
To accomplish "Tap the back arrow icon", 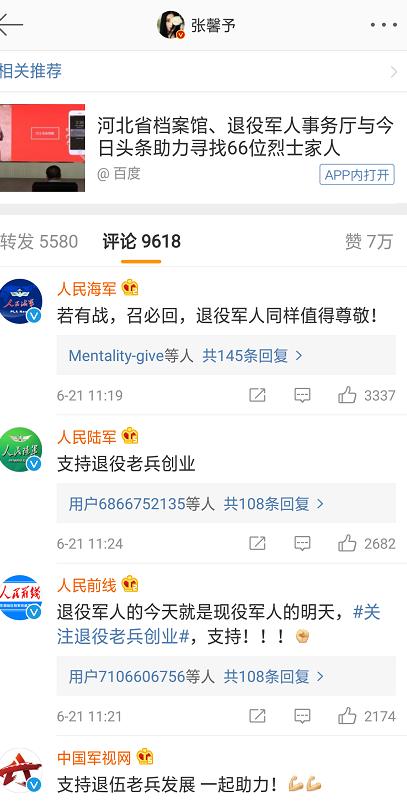I will (x=10, y=25).
